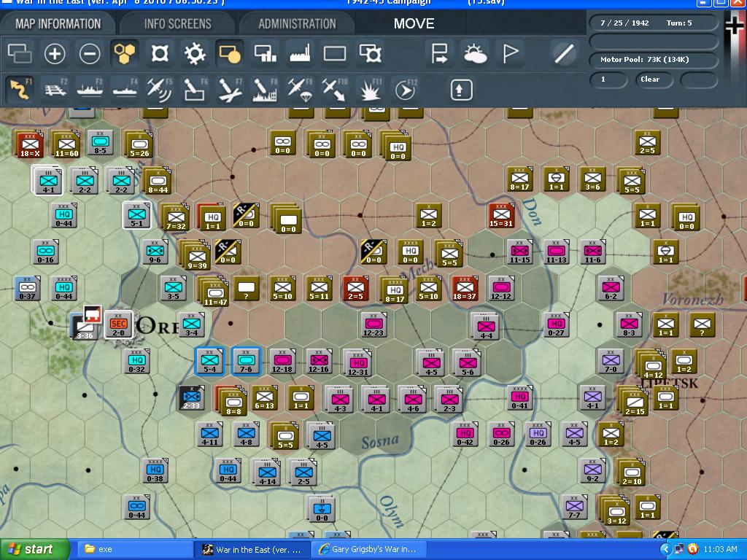Click the Motor Pool 73K (134K) display
Image resolution: width=747 pixels, height=560 pixels.
point(653,60)
